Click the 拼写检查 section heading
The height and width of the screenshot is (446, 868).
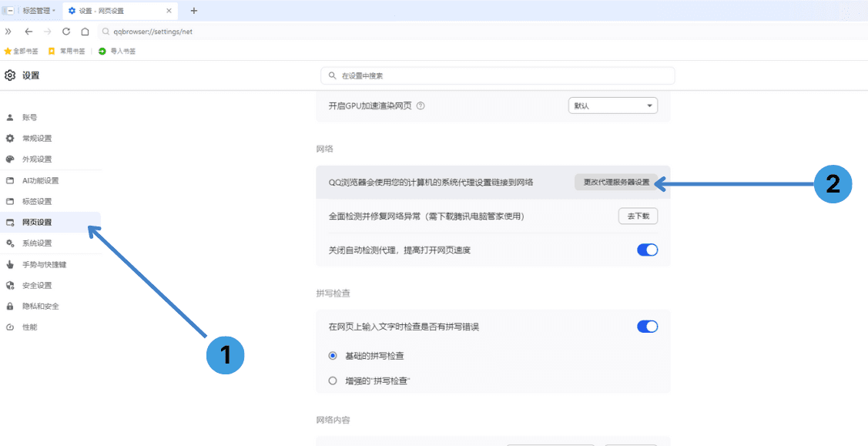(333, 293)
